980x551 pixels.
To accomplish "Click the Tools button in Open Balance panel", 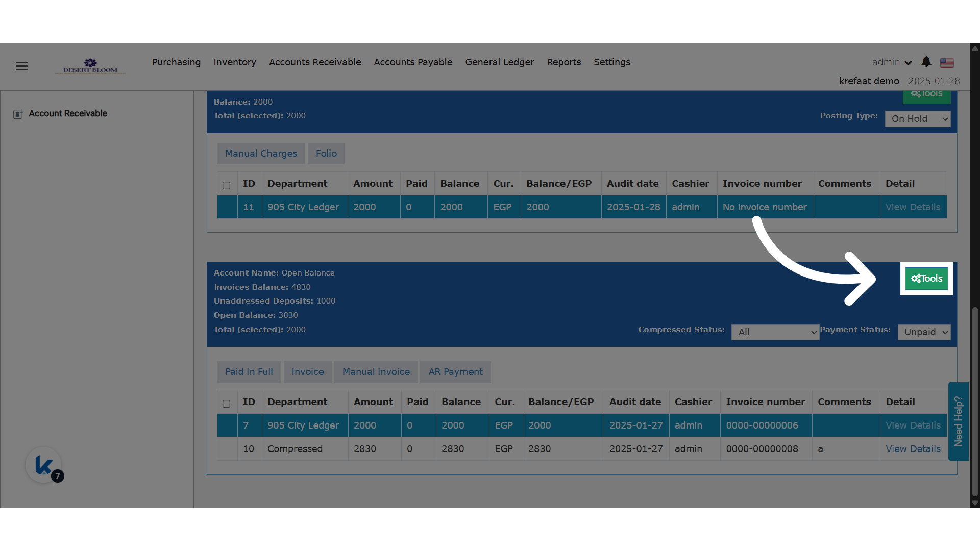I will tap(926, 279).
